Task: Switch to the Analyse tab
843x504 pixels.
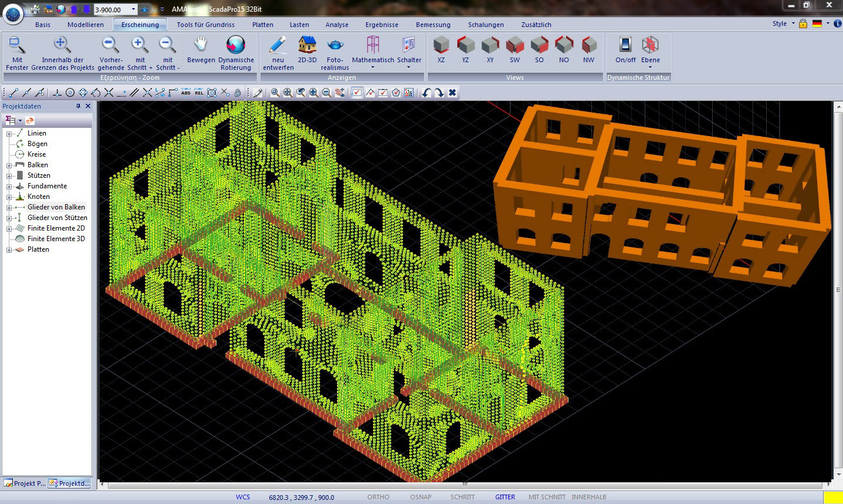Action: point(337,25)
